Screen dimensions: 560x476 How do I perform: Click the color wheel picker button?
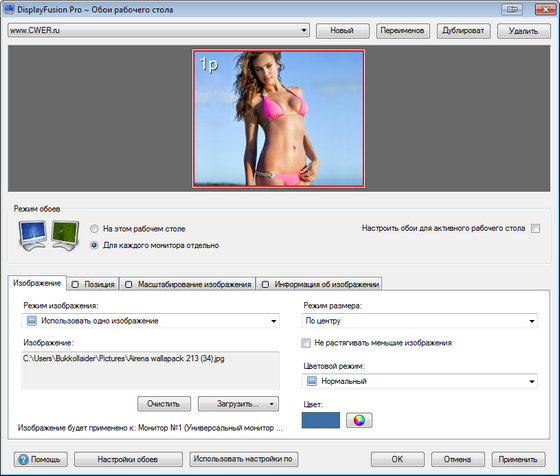(x=359, y=420)
